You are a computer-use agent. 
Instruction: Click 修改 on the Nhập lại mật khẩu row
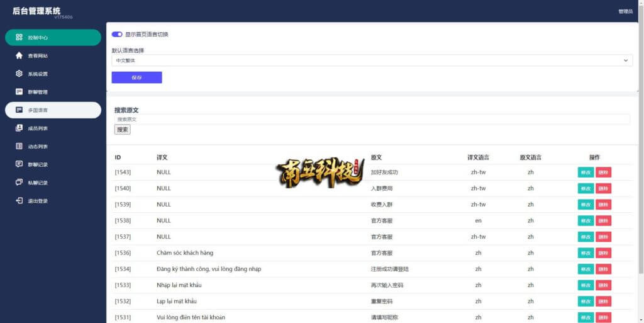(x=586, y=285)
